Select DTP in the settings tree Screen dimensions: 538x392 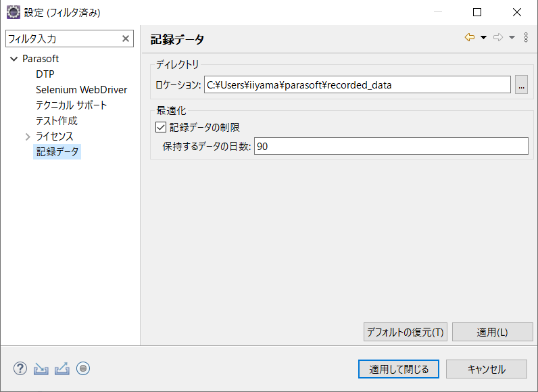[45, 74]
